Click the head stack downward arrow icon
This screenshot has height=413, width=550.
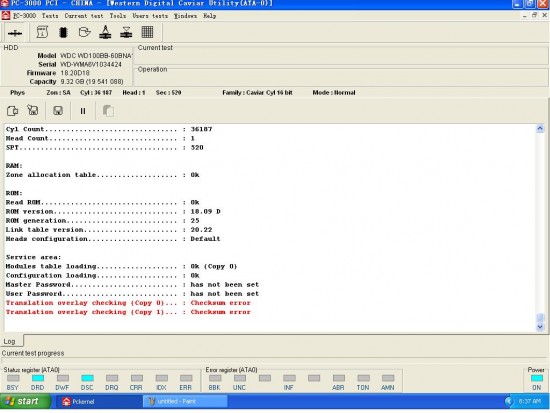(126, 32)
